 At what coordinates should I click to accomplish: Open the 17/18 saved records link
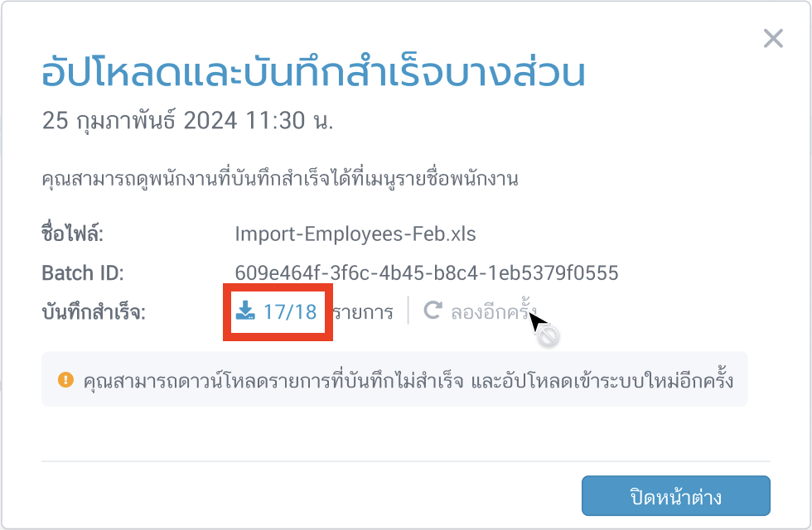pos(290,311)
